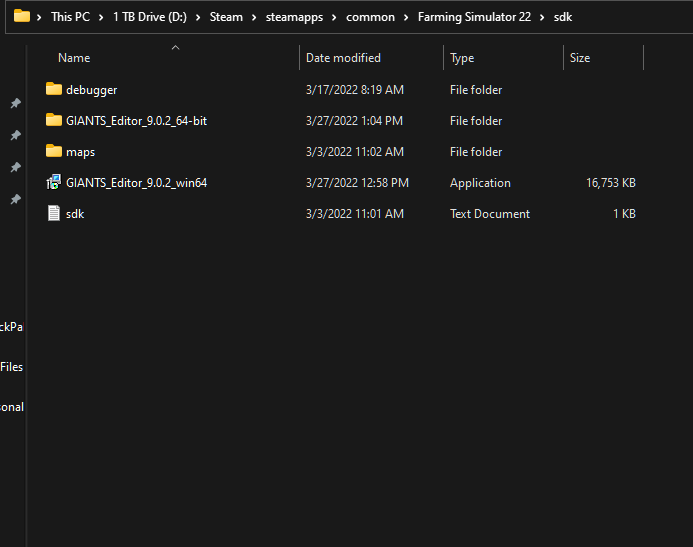Click the fourth pin icon in the sidebar
This screenshot has height=547, width=693.
(15, 199)
